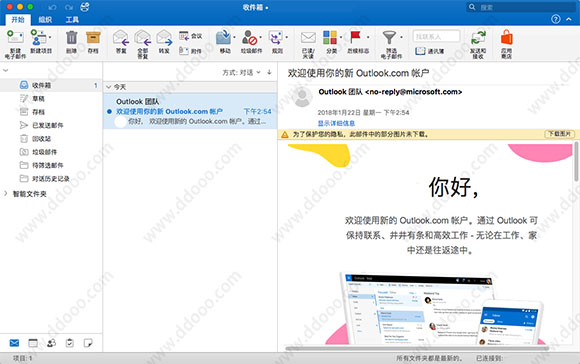Screen dimensions: 580x364
Task: Select the 已发送邮件 folder
Action: click(51, 125)
